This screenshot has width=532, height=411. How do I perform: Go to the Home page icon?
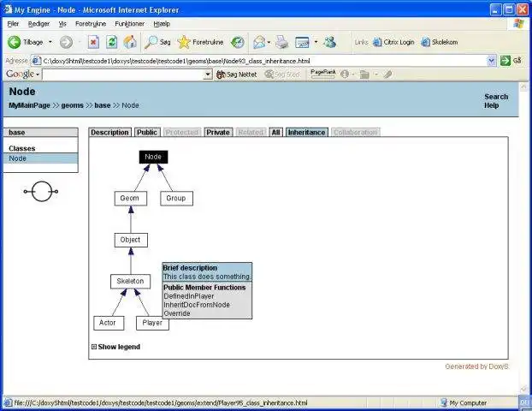pos(130,42)
